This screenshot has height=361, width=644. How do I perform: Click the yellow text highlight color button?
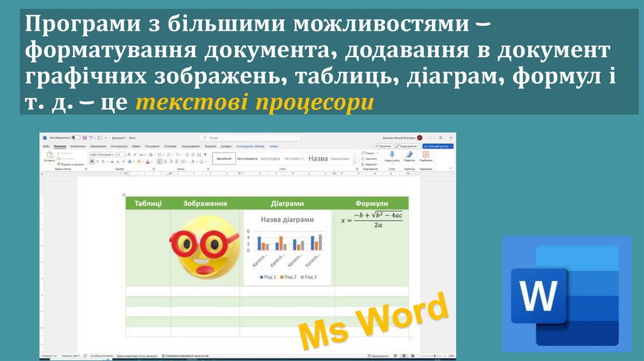(139, 162)
